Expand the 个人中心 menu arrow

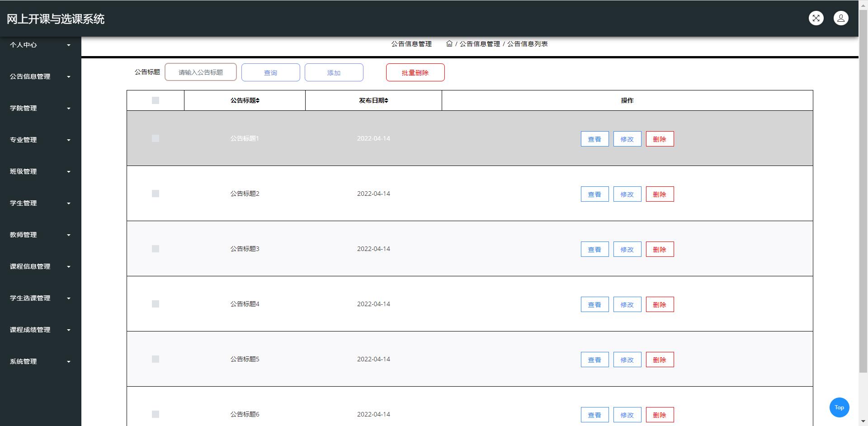click(69, 45)
